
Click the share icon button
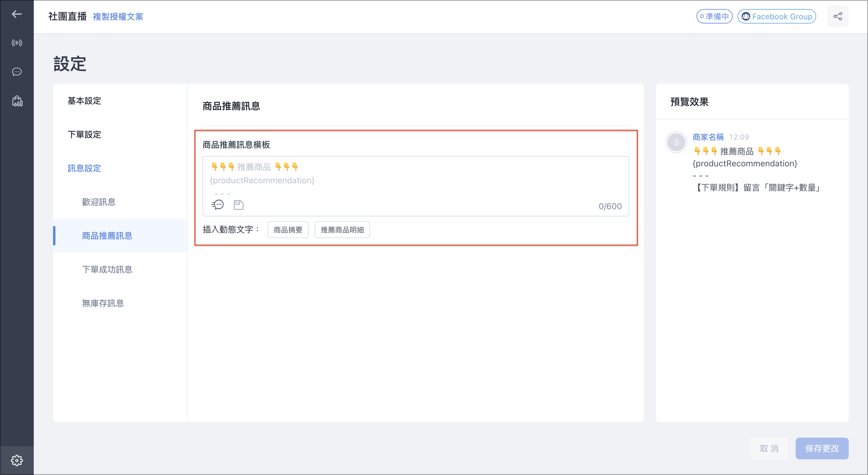838,16
